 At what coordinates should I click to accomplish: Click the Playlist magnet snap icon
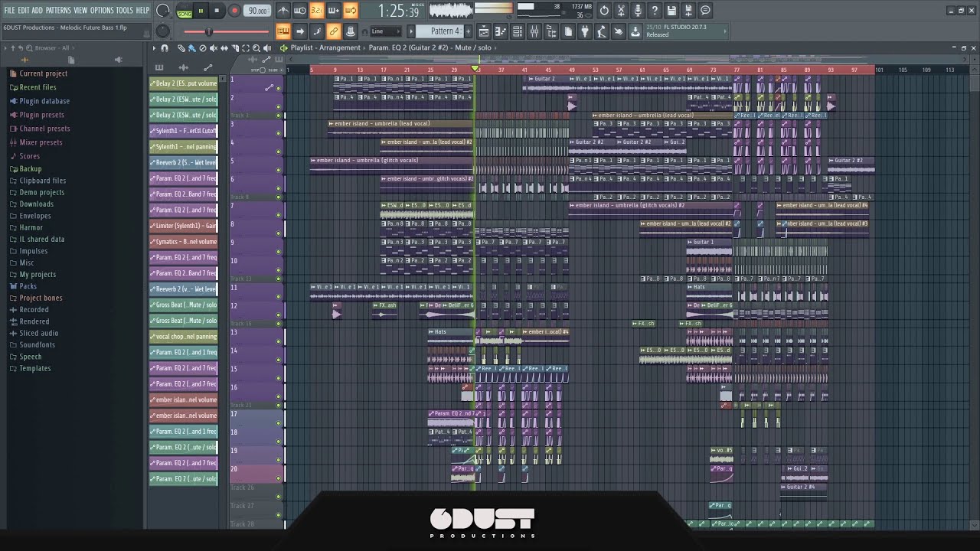pos(165,47)
